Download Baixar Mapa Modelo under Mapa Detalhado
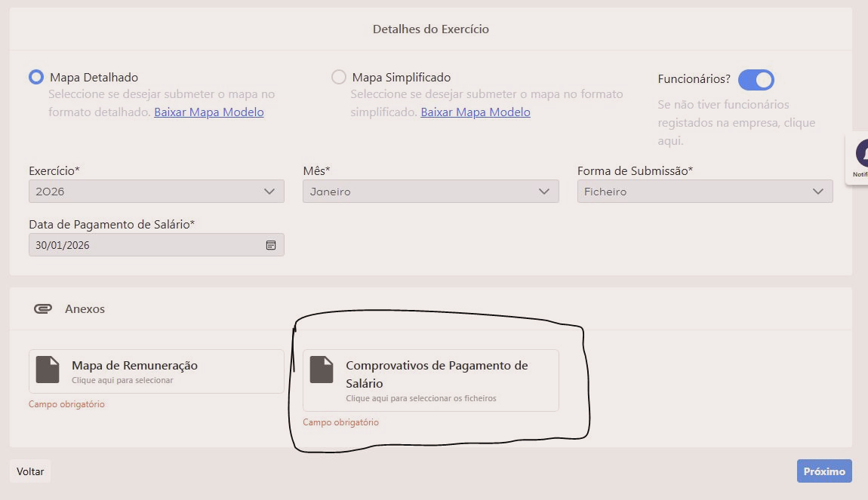The width and height of the screenshot is (868, 500). tap(209, 112)
